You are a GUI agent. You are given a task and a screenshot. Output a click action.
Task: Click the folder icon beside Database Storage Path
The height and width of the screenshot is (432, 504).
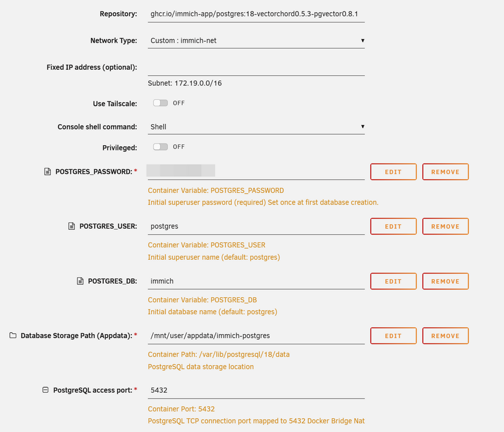pyautogui.click(x=13, y=335)
